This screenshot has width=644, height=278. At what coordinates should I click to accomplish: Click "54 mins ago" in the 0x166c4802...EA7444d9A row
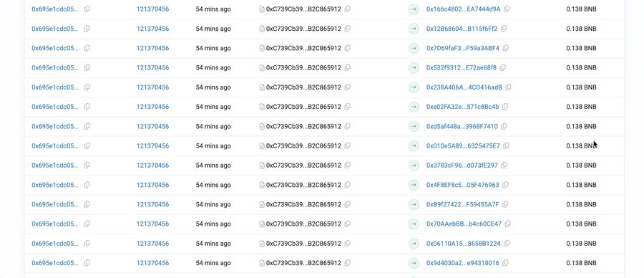tap(213, 9)
